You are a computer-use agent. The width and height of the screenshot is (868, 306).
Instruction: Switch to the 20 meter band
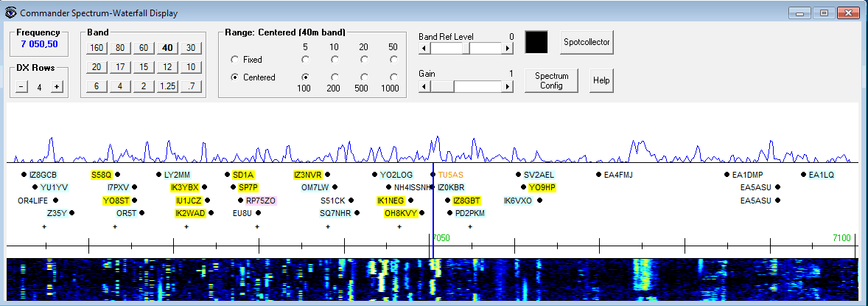pyautogui.click(x=96, y=67)
